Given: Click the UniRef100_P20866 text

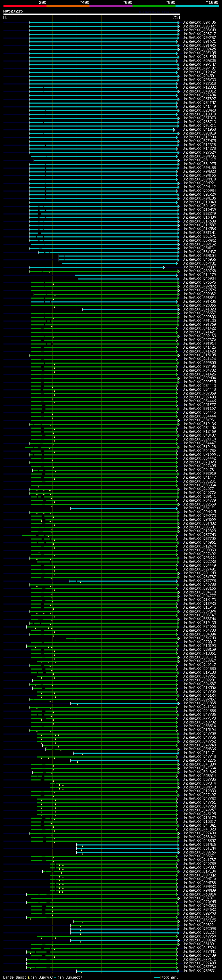Looking at the screenshot, I should click(x=199, y=306).
